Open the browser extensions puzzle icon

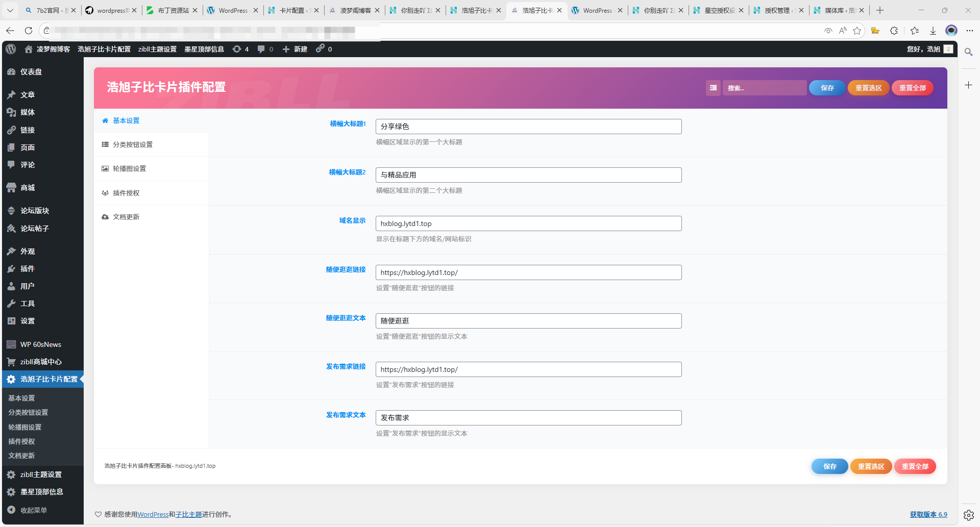[x=894, y=31]
